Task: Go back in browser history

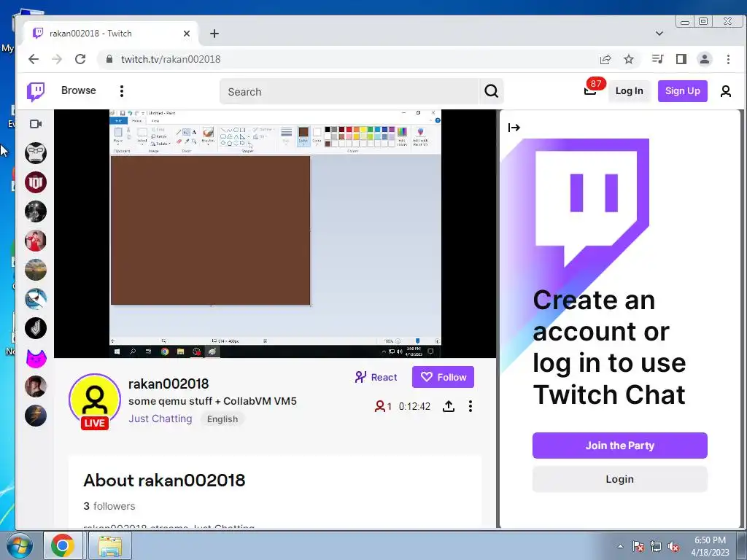Action: pyautogui.click(x=34, y=59)
